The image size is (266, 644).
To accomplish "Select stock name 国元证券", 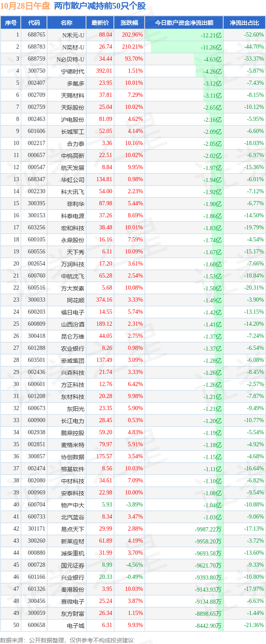I will [73, 565].
